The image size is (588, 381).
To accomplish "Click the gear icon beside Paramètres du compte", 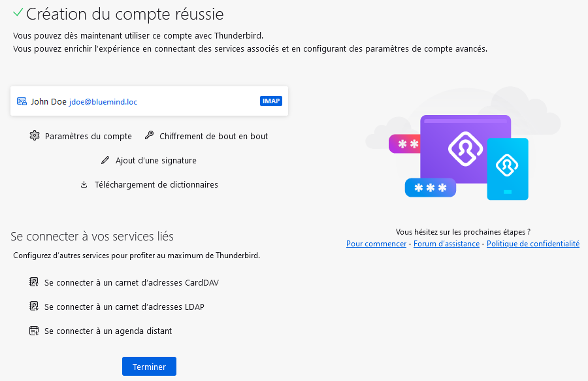I will [x=35, y=136].
